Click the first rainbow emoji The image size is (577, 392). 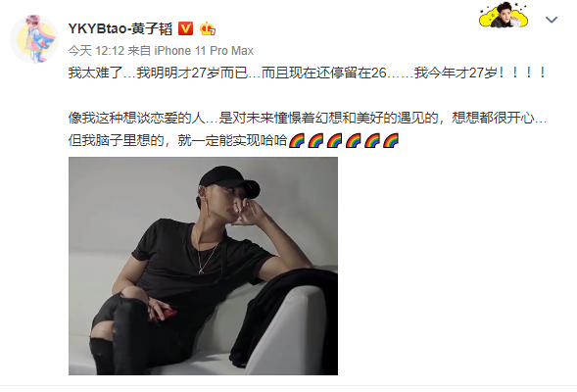[x=297, y=140]
